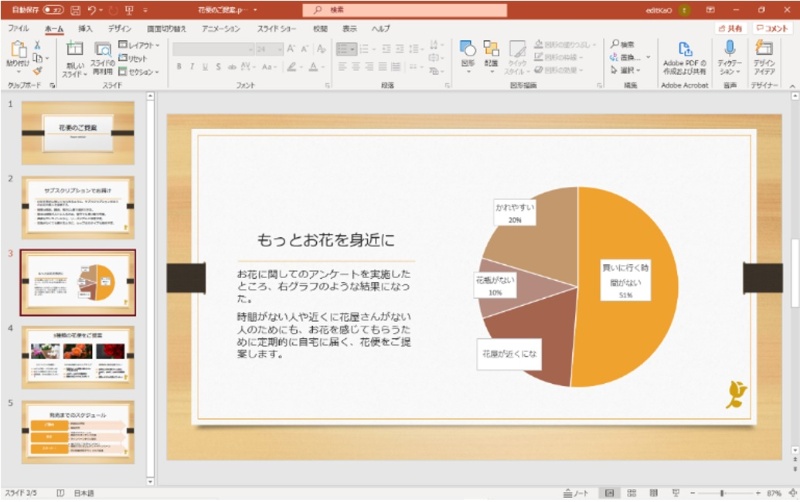The height and width of the screenshot is (502, 800).
Task: Open the セクション (Section) dropdown
Action: click(139, 72)
